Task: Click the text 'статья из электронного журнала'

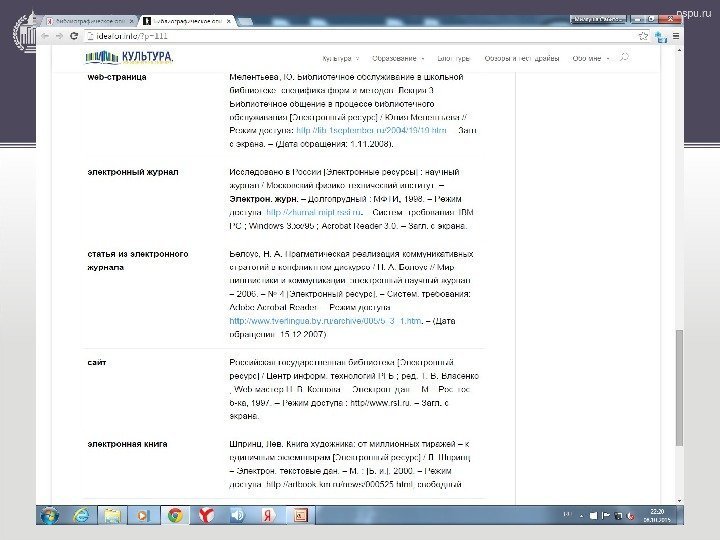Action: pyautogui.click(x=138, y=260)
